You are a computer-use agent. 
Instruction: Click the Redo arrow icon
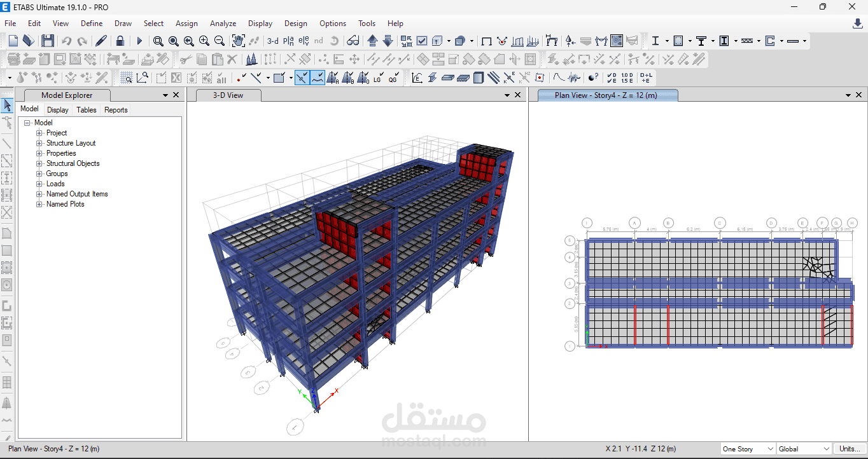[82, 41]
